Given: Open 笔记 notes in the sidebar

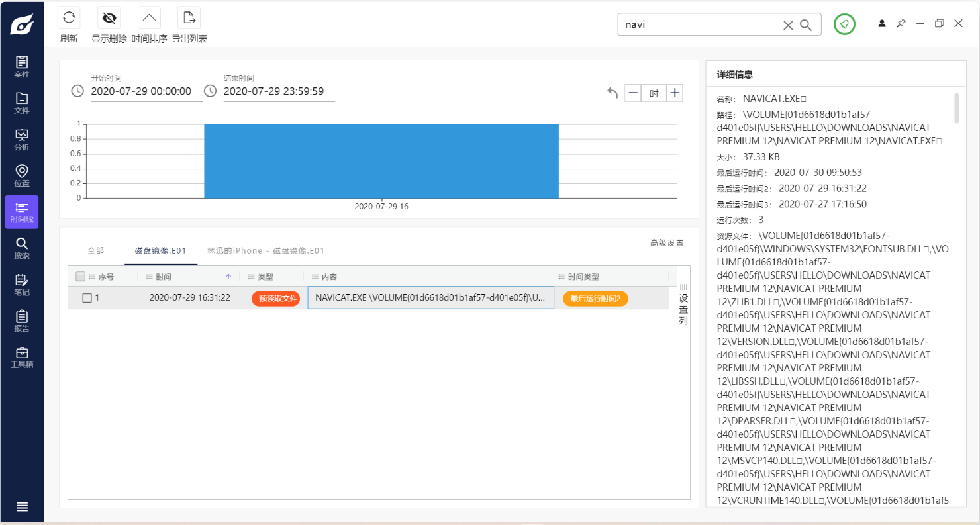Looking at the screenshot, I should click(22, 285).
